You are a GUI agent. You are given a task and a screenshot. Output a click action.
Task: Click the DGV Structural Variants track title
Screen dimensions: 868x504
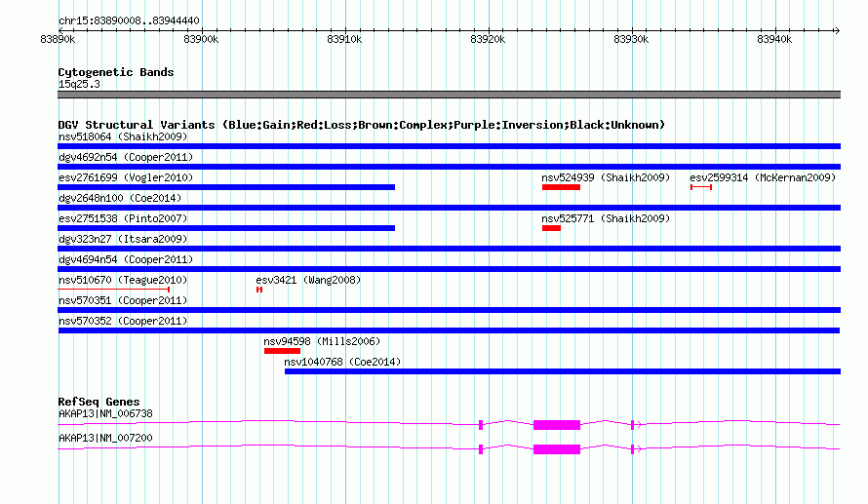pyautogui.click(x=362, y=125)
